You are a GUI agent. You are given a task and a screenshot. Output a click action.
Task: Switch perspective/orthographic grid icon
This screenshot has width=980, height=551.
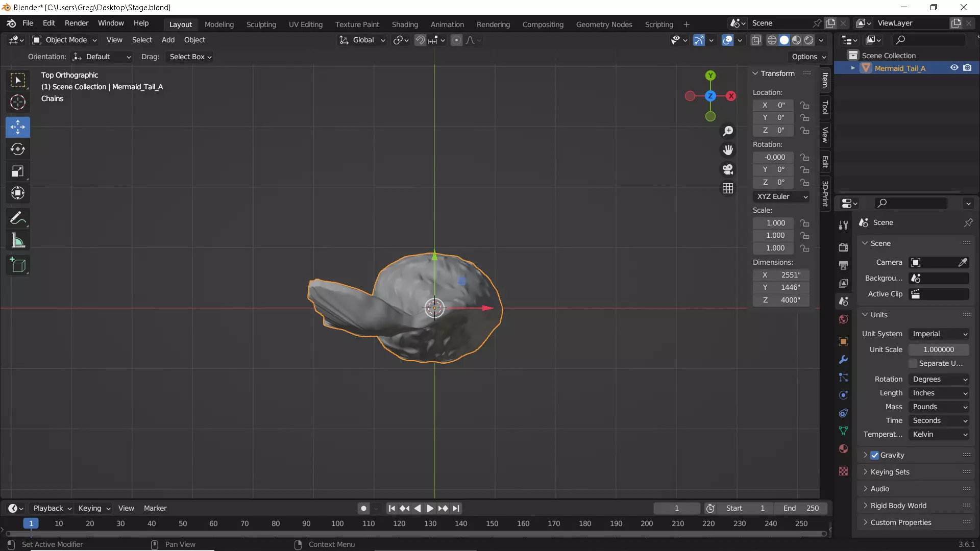pos(728,188)
